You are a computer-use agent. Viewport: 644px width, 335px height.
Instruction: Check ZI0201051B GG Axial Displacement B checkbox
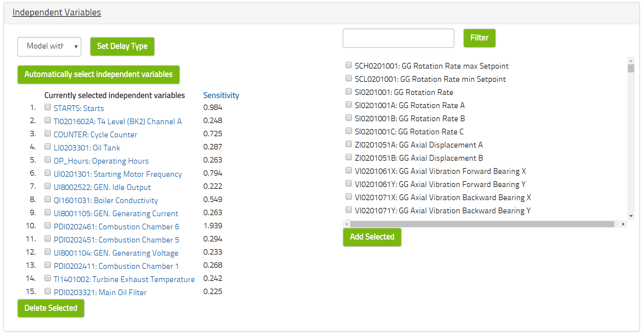[349, 157]
